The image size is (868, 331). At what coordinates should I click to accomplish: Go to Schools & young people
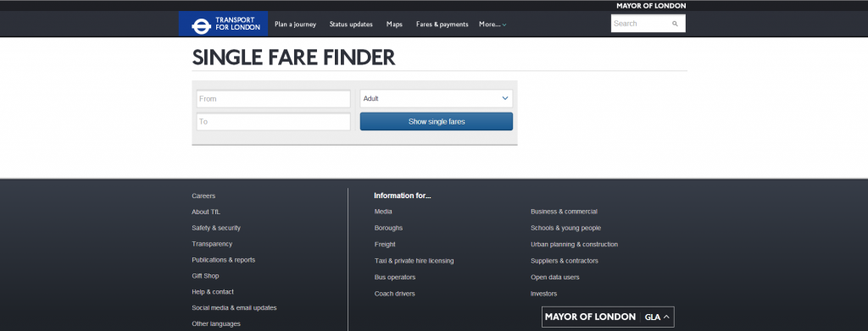[x=565, y=228]
